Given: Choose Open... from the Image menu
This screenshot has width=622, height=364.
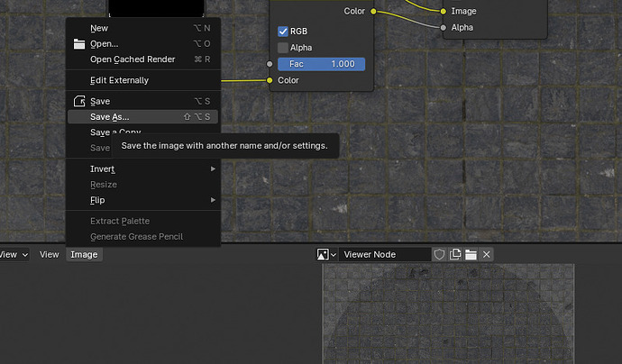Looking at the screenshot, I should 142,44.
